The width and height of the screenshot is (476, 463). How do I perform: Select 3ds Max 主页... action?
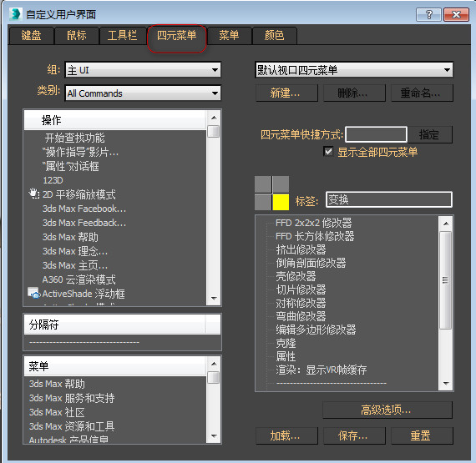pos(75,265)
